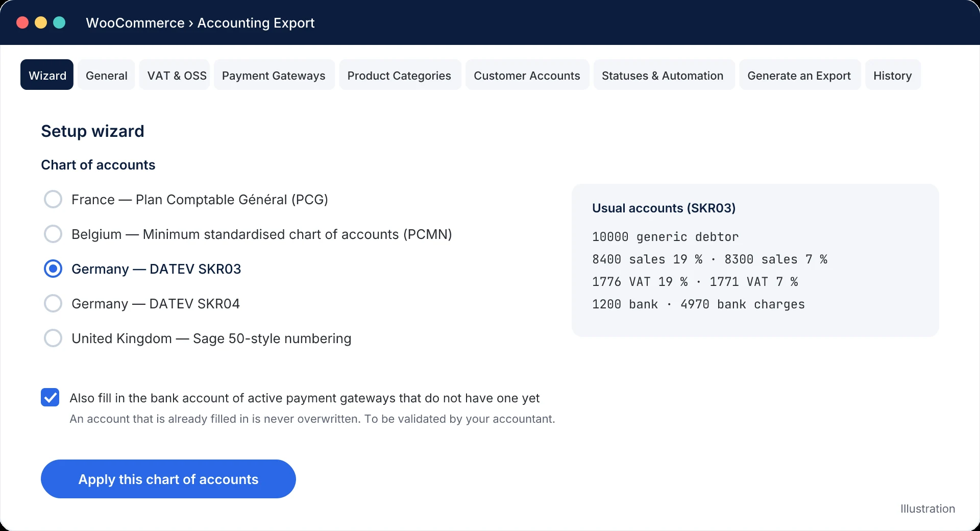Click the '10000 generic debtor' line

665,237
